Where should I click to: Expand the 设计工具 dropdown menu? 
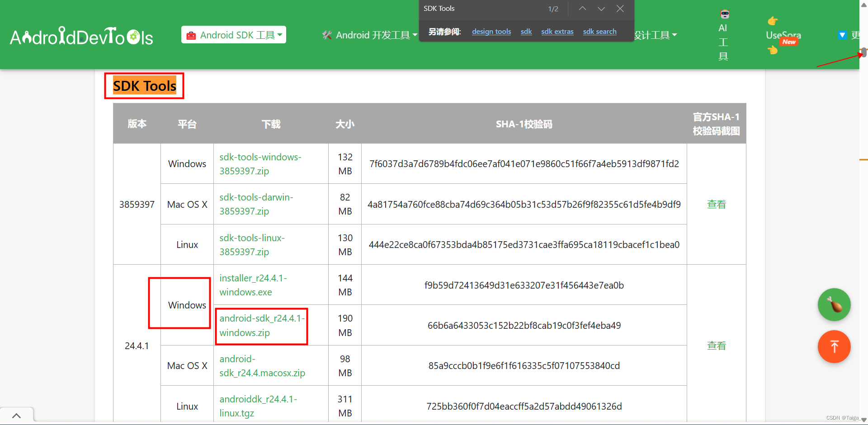point(655,35)
